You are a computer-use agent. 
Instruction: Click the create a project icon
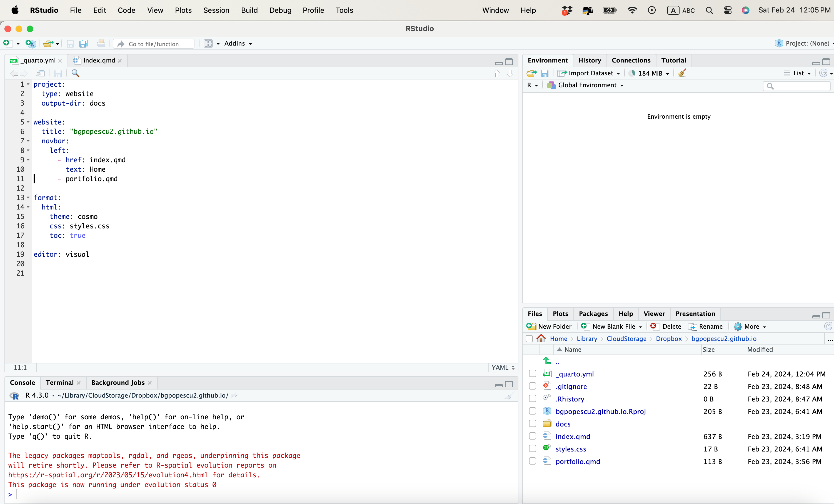click(31, 44)
